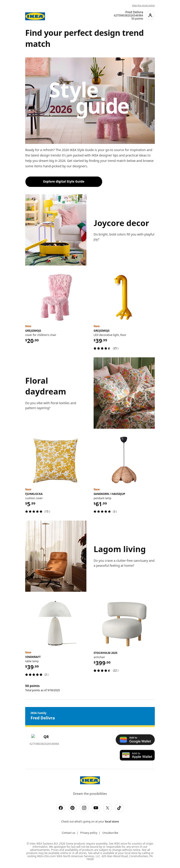Viewport: 180px width, 868px height.
Task: Click the Unsubscribe link
Action: [x=110, y=833]
